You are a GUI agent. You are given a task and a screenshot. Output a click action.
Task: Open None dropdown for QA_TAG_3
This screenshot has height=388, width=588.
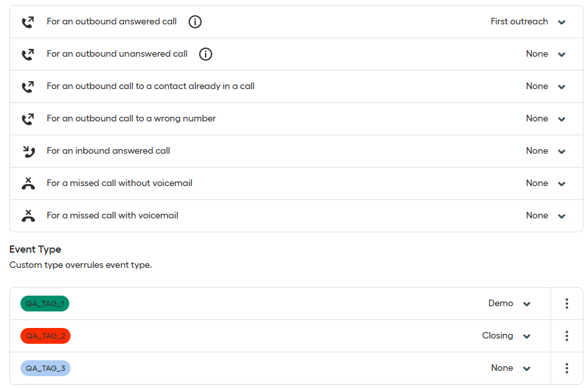point(527,368)
